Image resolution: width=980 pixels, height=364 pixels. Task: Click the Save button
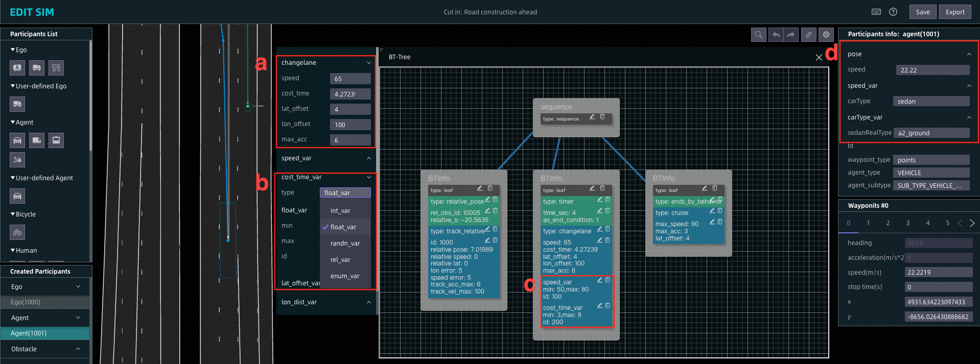tap(922, 12)
